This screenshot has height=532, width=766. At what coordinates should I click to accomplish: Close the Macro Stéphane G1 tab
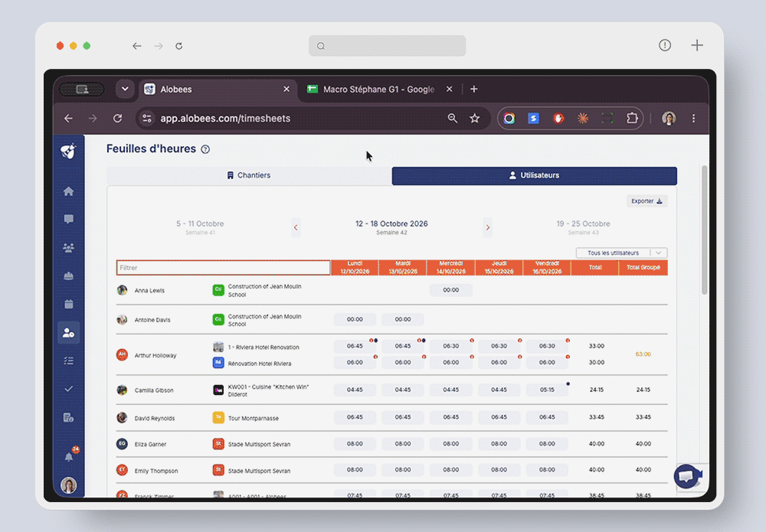click(449, 90)
